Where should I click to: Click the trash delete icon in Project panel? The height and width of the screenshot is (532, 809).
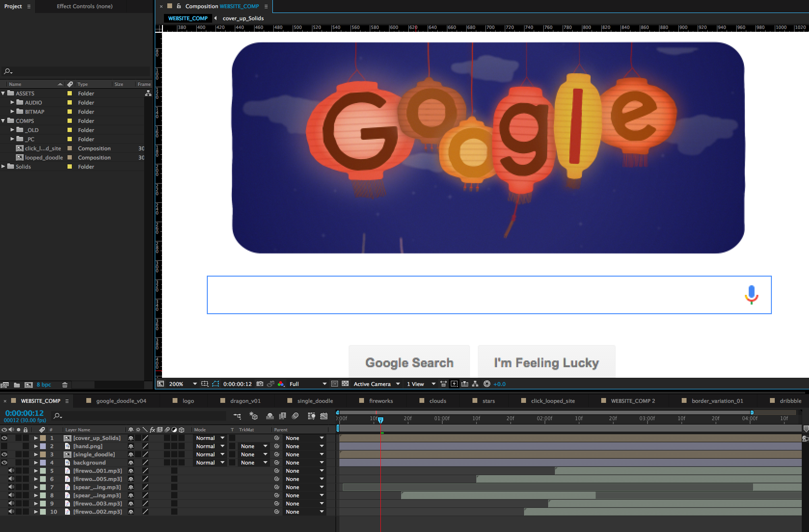click(65, 385)
